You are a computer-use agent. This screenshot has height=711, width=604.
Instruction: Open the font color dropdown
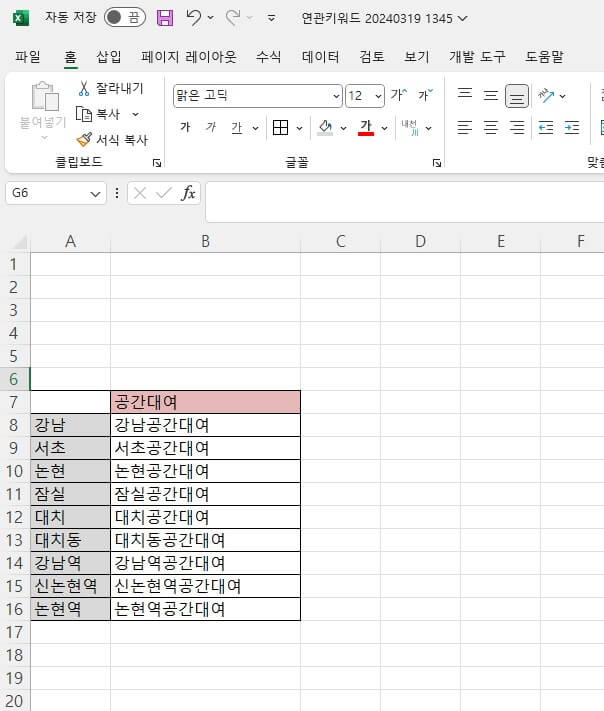[385, 128]
